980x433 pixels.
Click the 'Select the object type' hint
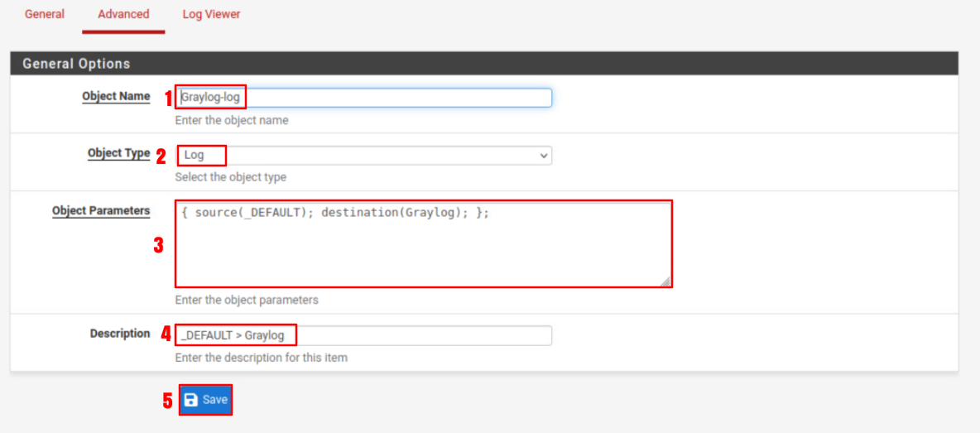[231, 177]
